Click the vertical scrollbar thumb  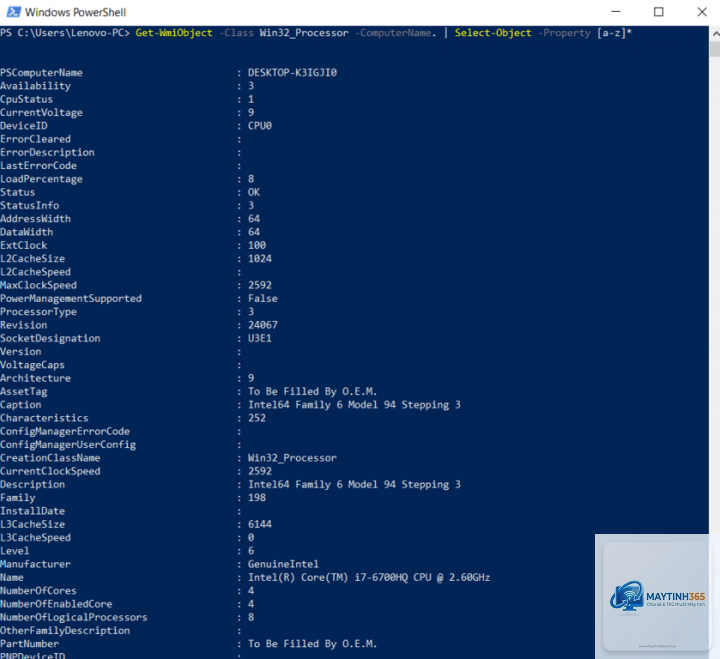pyautogui.click(x=715, y=49)
